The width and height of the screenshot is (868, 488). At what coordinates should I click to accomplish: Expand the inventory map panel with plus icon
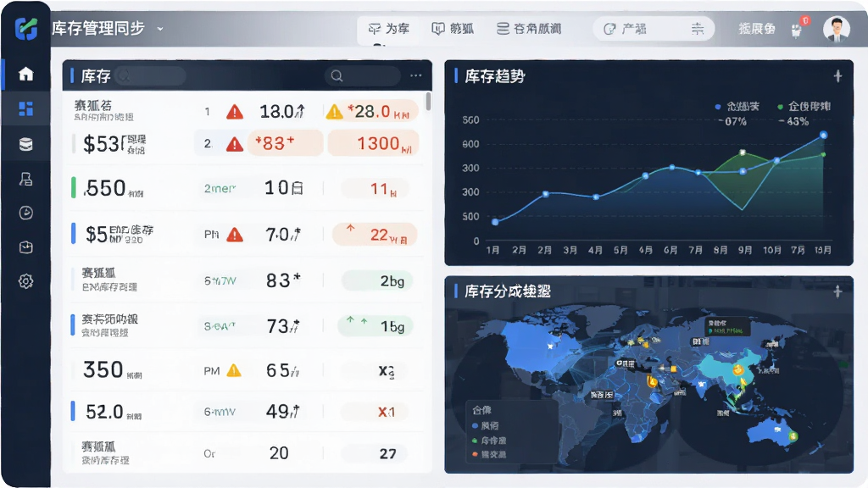(838, 291)
